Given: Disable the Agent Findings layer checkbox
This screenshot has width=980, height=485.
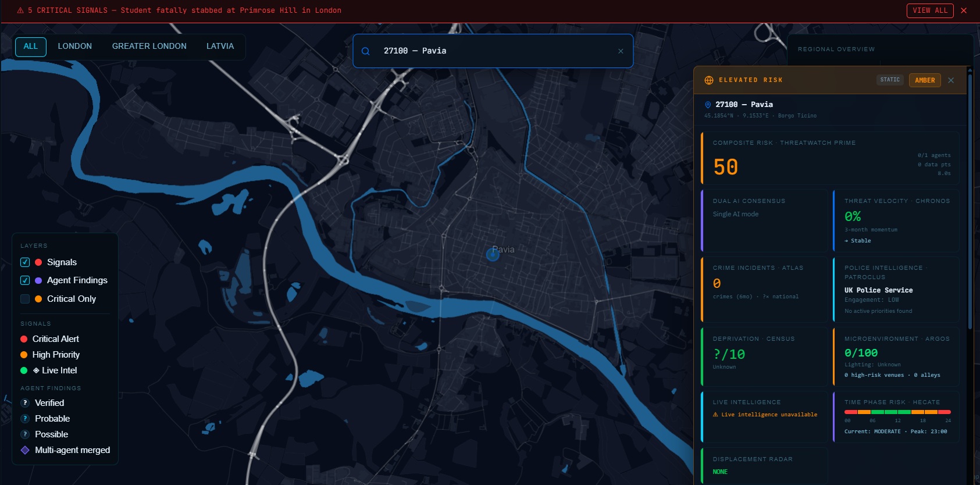Looking at the screenshot, I should (x=25, y=280).
